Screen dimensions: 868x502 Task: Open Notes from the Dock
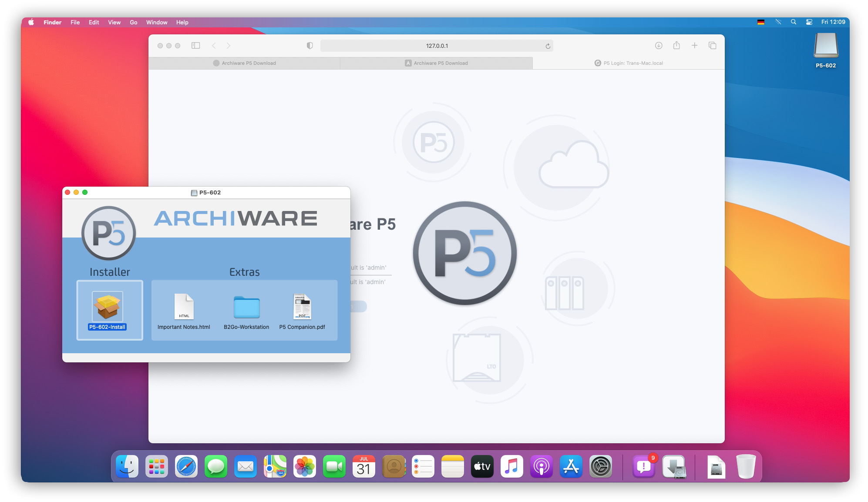click(x=453, y=467)
